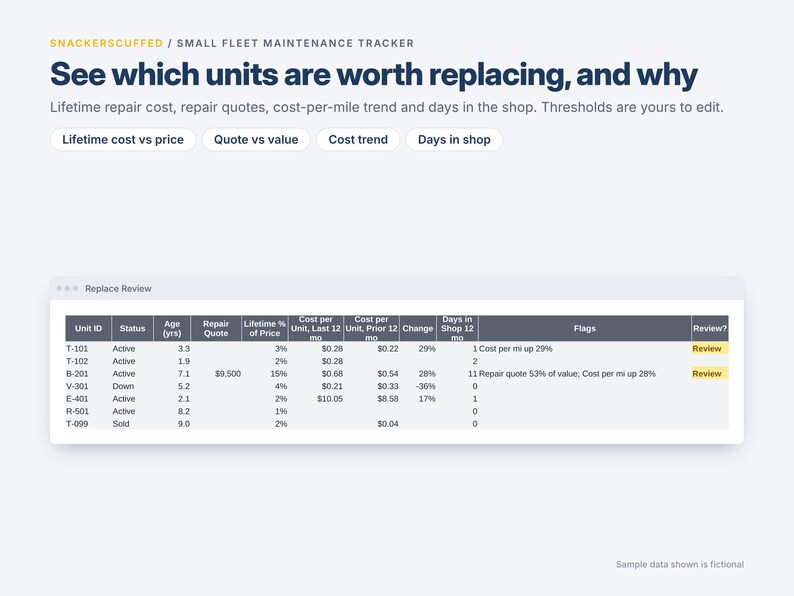Click the yellow Review cell for T-101

click(710, 349)
